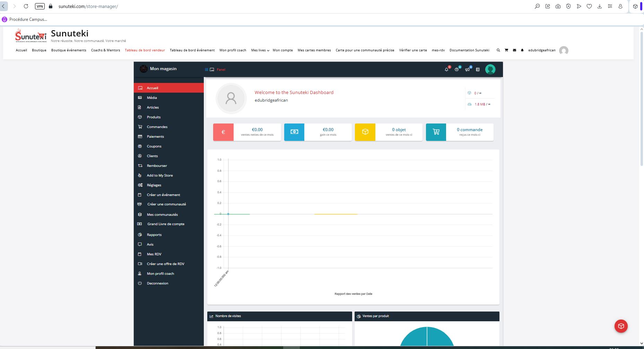Toggle the sidebar with the hamburger icon
The image size is (644, 349).
(x=207, y=70)
